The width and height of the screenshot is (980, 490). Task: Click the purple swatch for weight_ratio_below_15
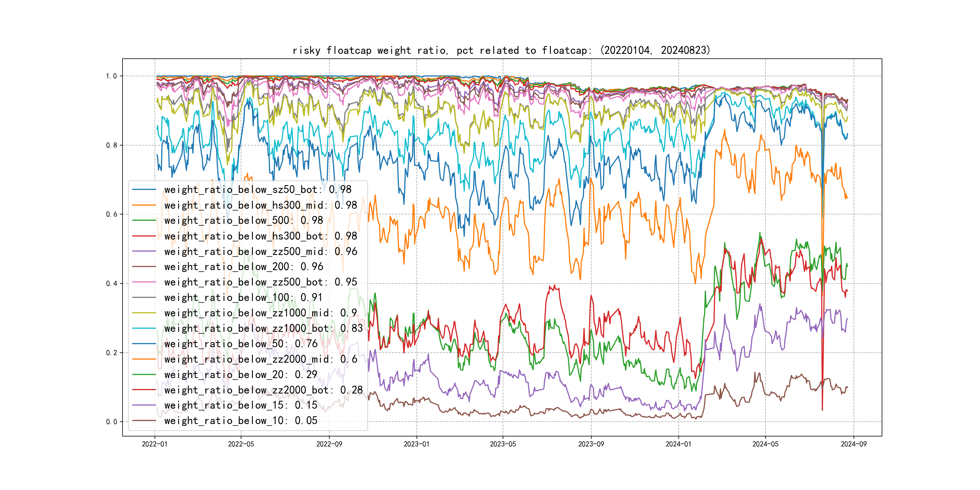pyautogui.click(x=144, y=405)
